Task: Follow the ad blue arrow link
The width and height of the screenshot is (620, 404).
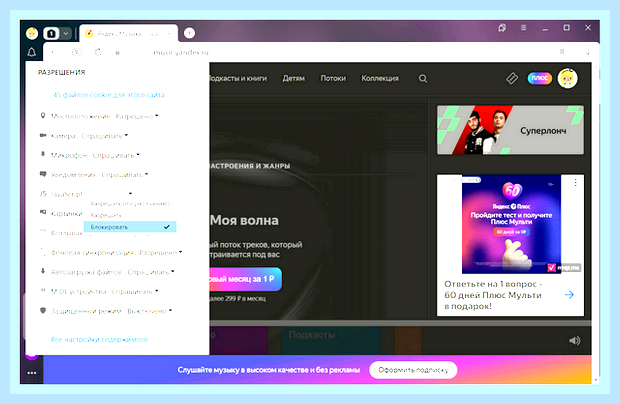Action: click(x=569, y=295)
